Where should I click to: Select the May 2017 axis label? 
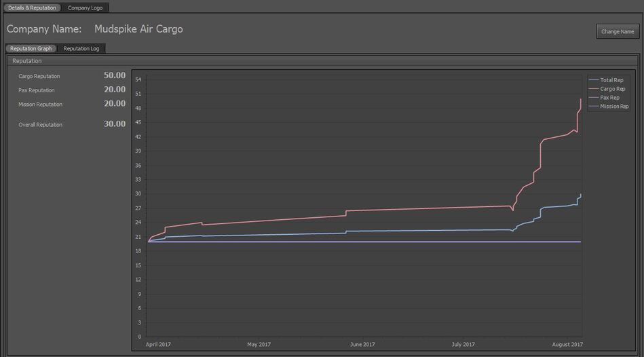pyautogui.click(x=259, y=345)
